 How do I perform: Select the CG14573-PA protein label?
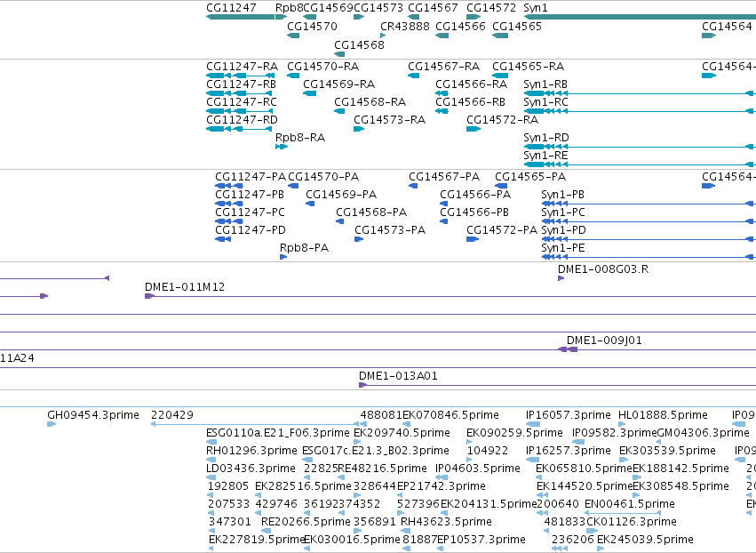pyautogui.click(x=390, y=230)
